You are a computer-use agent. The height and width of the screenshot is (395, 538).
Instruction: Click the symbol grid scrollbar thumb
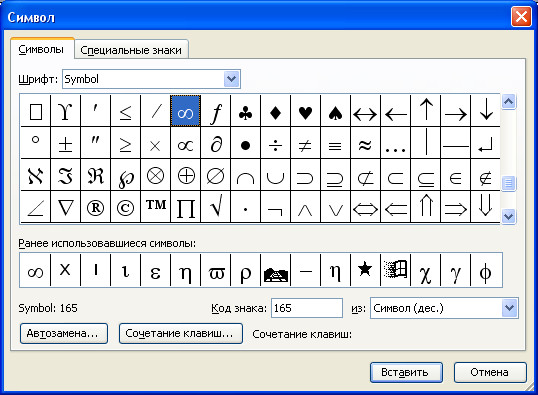[x=508, y=183]
